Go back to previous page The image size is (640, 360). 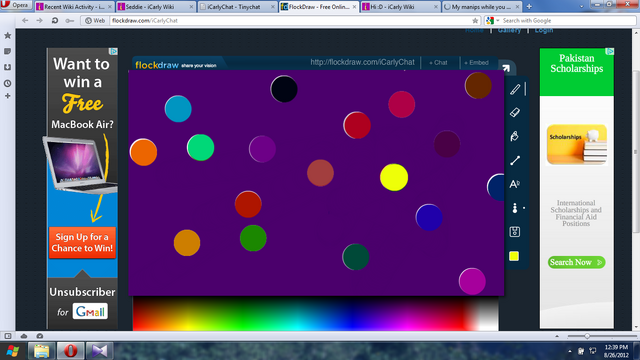[25, 20]
